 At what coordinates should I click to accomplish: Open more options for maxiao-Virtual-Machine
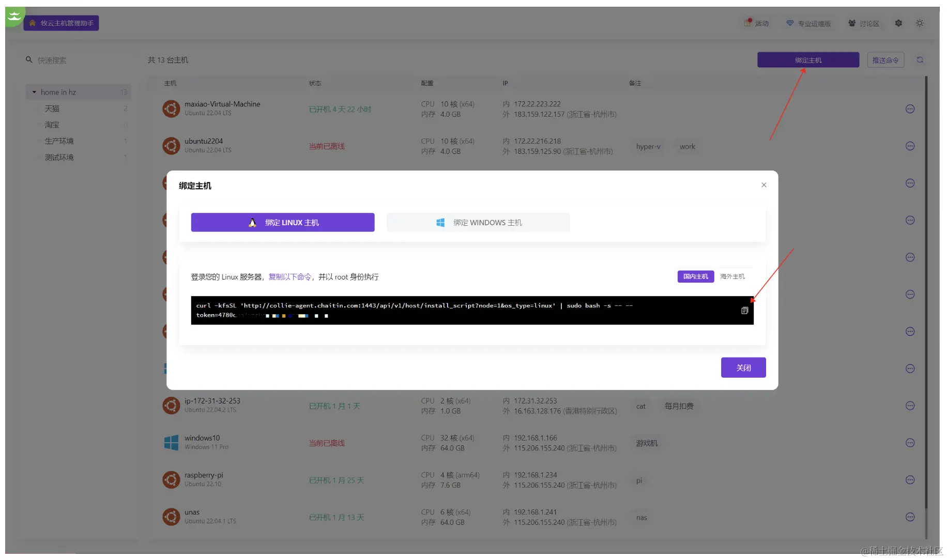pyautogui.click(x=910, y=109)
